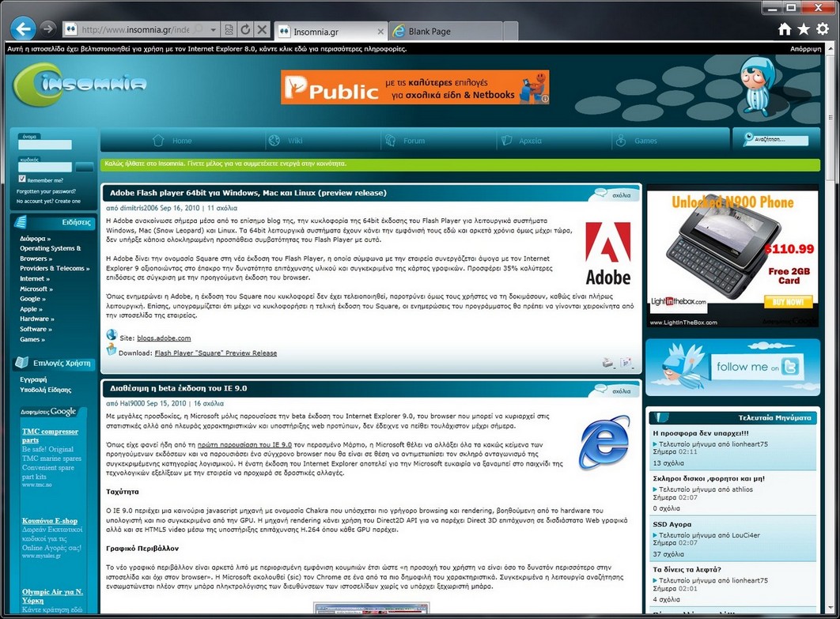The image size is (840, 619).
Task: Click the Insomnia logo
Action: [79, 84]
